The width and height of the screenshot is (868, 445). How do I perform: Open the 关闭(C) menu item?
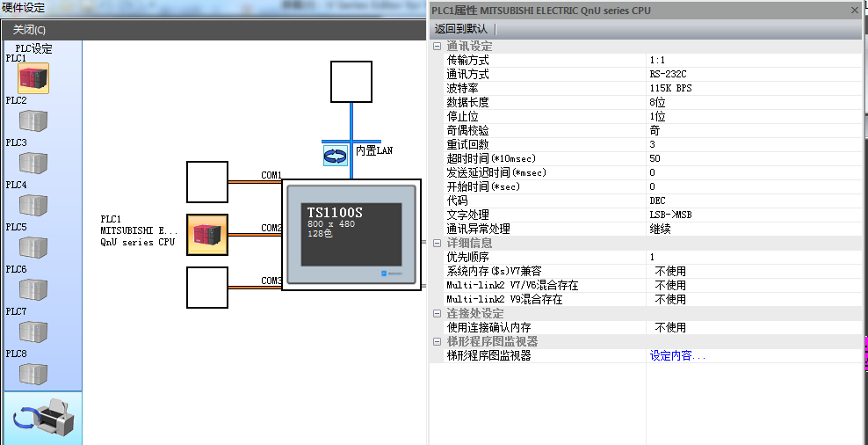[x=29, y=29]
